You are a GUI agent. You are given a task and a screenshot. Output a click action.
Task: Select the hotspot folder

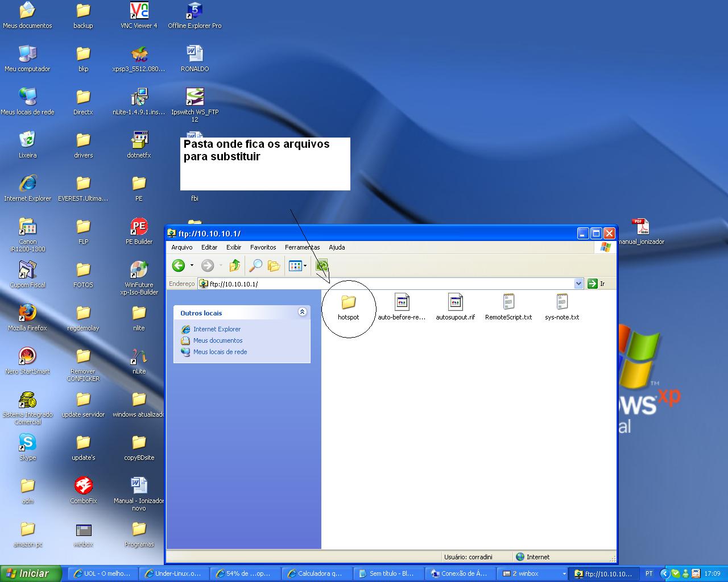[348, 307]
